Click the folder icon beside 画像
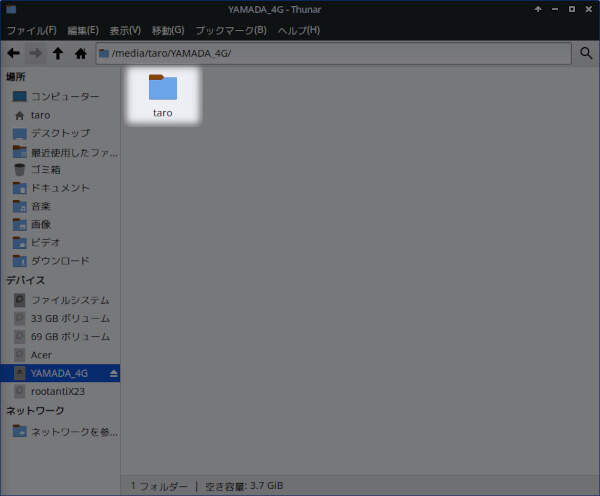This screenshot has height=496, width=600. coord(20,224)
